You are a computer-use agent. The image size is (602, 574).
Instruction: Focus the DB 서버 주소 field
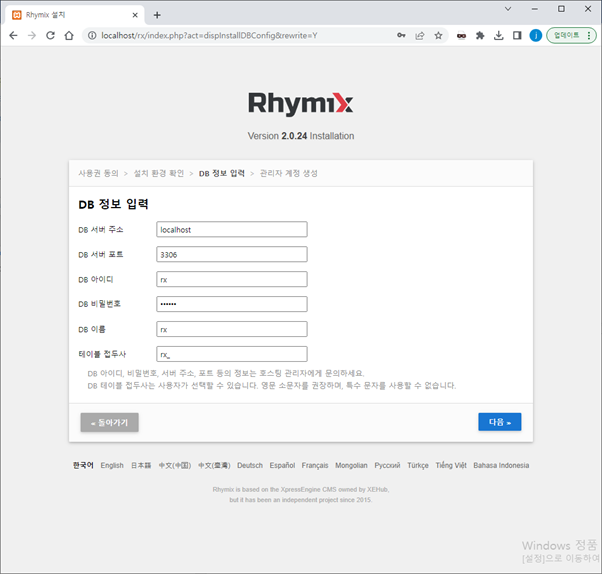[x=232, y=230]
